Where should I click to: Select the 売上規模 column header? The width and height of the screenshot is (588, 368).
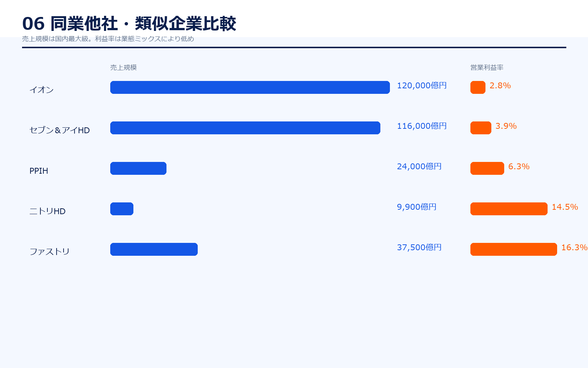[123, 67]
